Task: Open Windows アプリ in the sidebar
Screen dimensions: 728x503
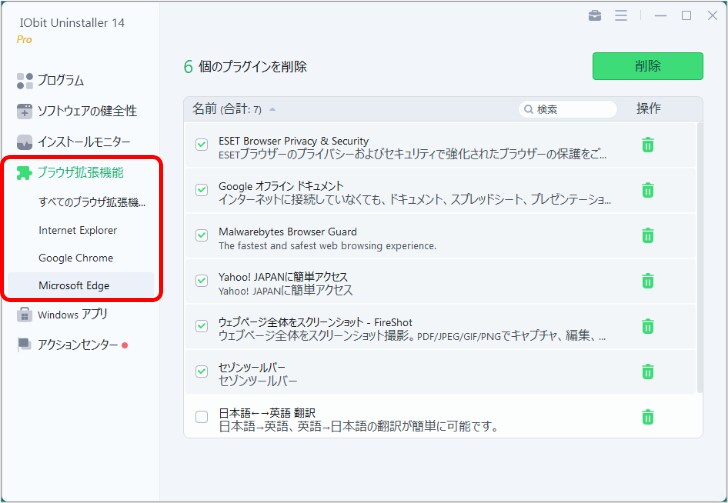Action: pos(72,314)
